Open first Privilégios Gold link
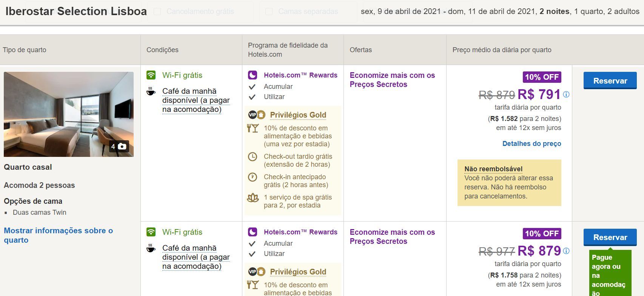This screenshot has height=296, width=644. 298,115
